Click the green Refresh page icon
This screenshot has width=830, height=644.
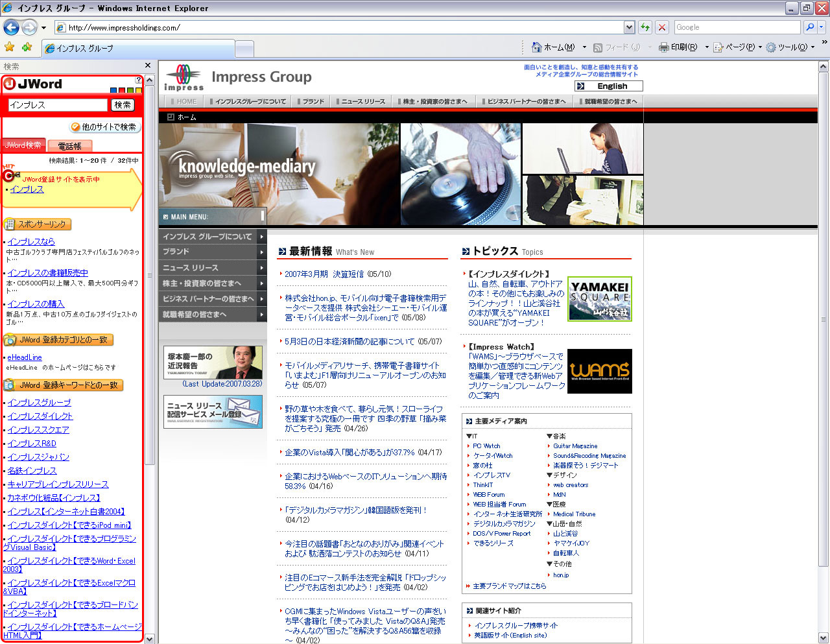[645, 27]
